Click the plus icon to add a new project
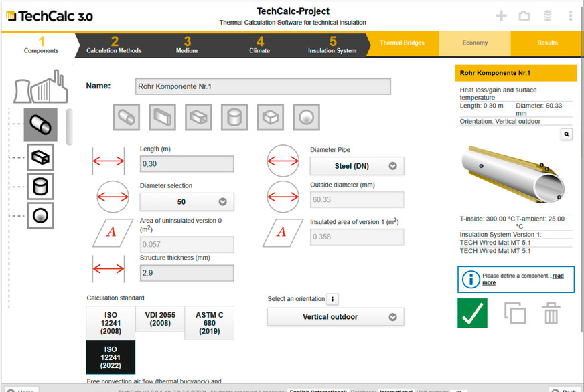Viewport: 584px width, 392px height. 501,15
